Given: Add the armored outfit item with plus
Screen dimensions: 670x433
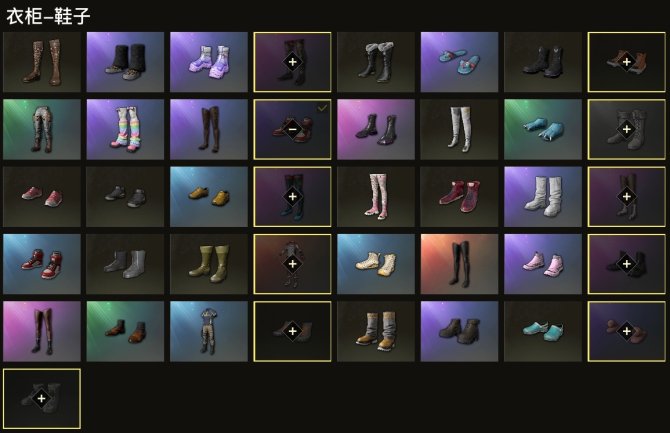Looking at the screenshot, I should coord(293,264).
